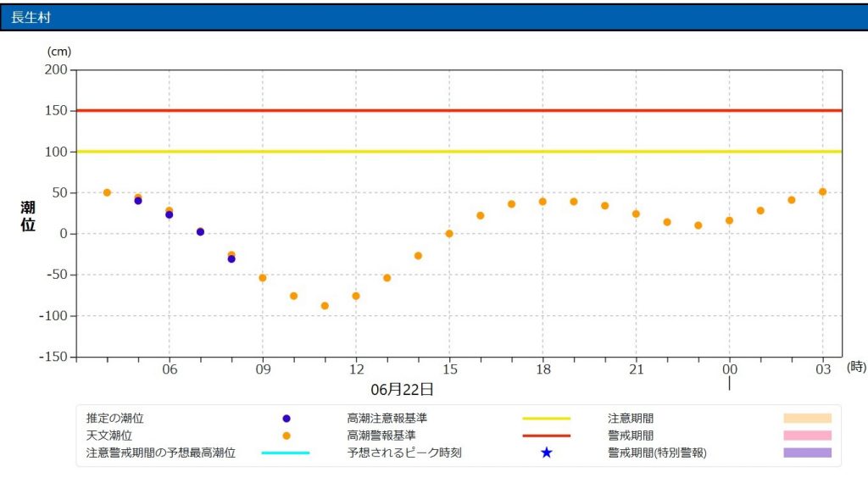Pick the purple swatch next to 警戒期間(特別警報)

pyautogui.click(x=807, y=452)
